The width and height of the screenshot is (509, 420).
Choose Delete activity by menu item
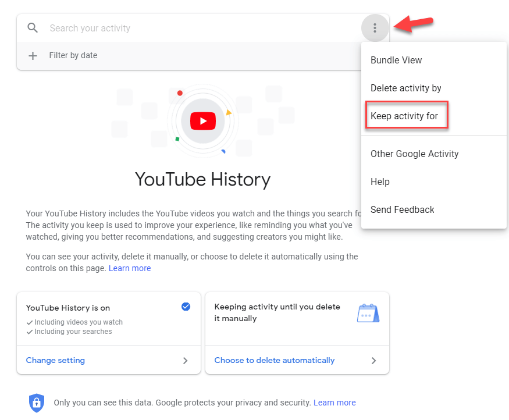434,88
